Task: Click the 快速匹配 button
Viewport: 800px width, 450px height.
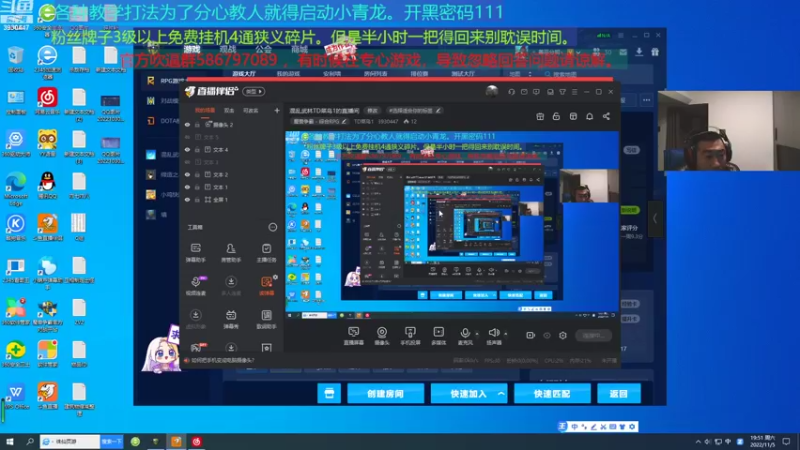Action: 552,394
